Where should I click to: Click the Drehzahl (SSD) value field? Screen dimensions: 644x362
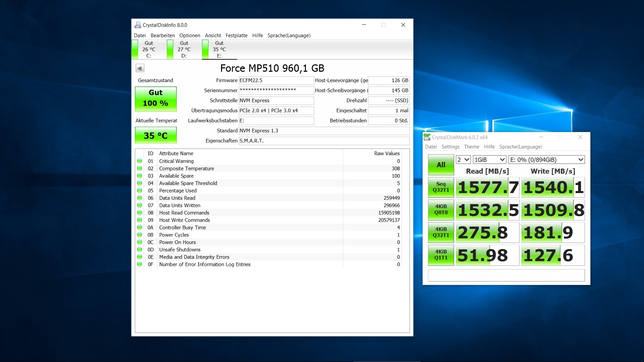point(389,101)
